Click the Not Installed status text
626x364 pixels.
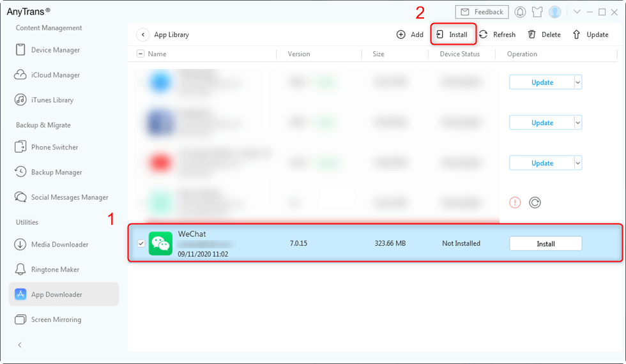(461, 243)
